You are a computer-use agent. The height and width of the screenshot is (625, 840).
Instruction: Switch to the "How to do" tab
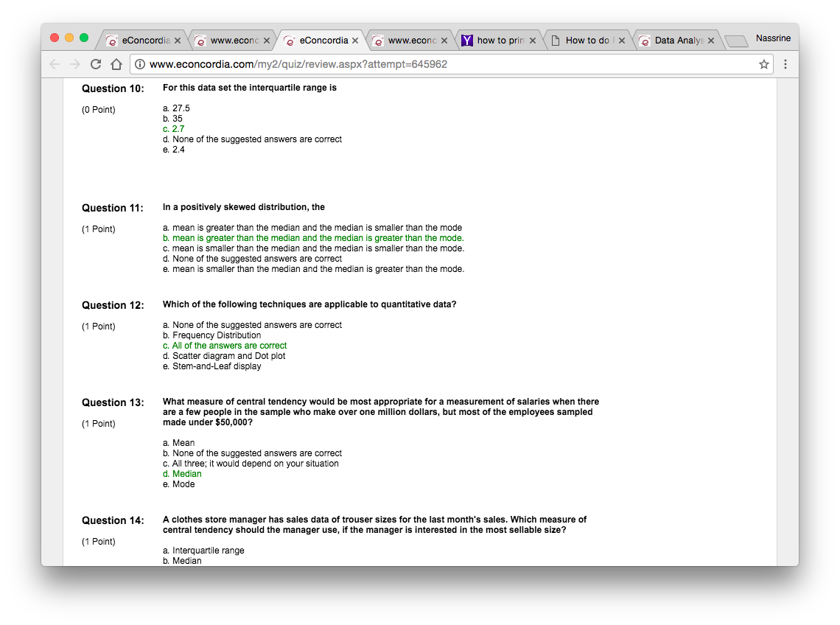click(x=586, y=41)
